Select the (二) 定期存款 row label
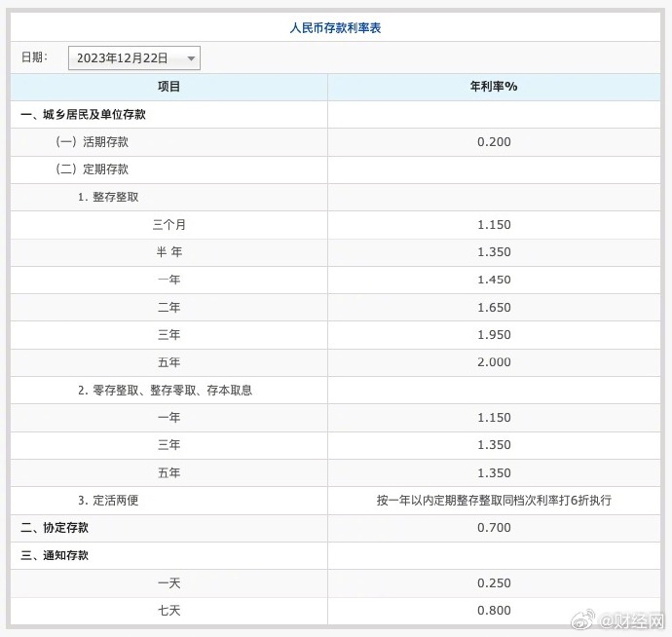 point(92,169)
